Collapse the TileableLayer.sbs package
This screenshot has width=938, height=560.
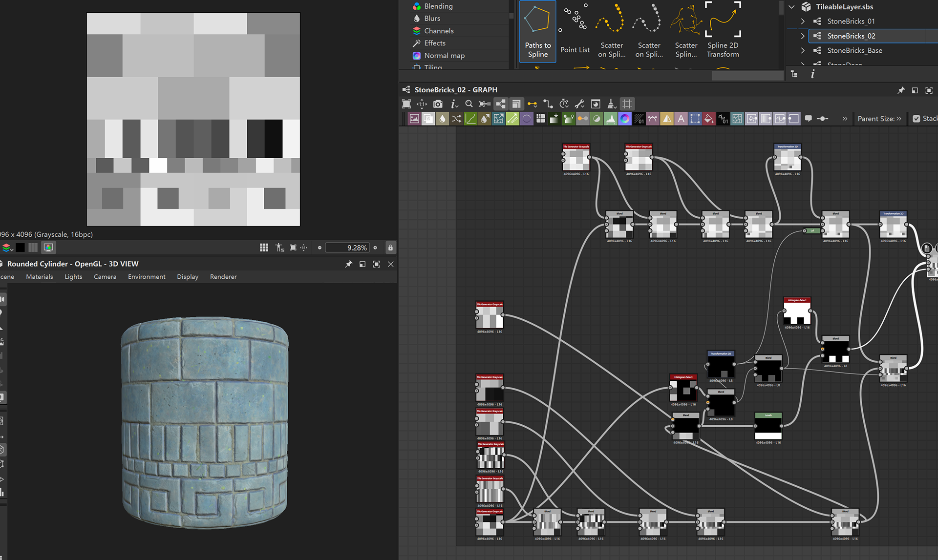[792, 7]
